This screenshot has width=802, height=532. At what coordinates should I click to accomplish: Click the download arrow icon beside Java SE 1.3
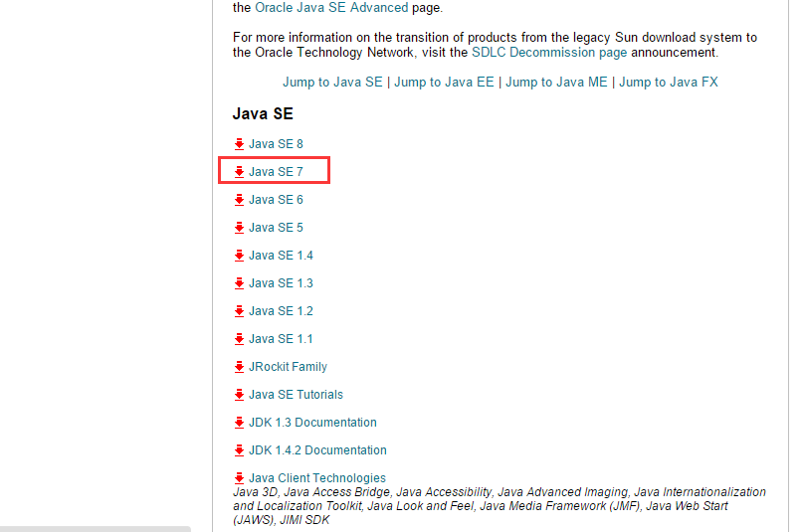pyautogui.click(x=239, y=283)
